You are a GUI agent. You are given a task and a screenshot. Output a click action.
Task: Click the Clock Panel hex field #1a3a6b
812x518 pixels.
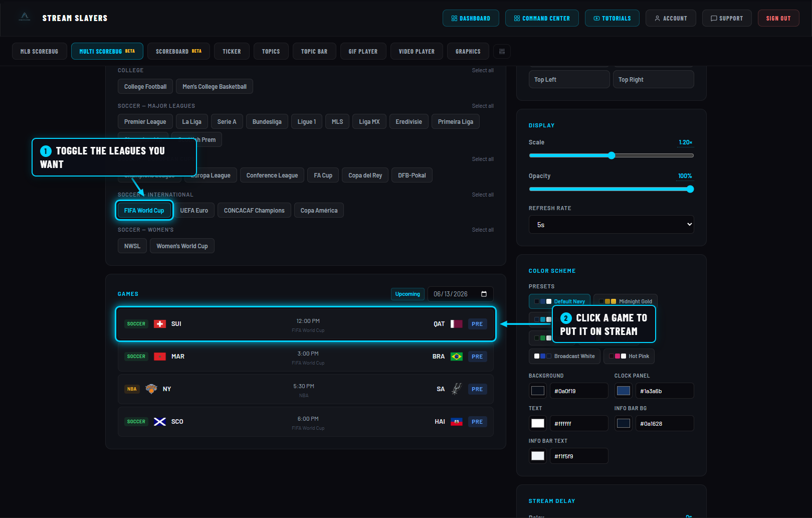tap(665, 391)
